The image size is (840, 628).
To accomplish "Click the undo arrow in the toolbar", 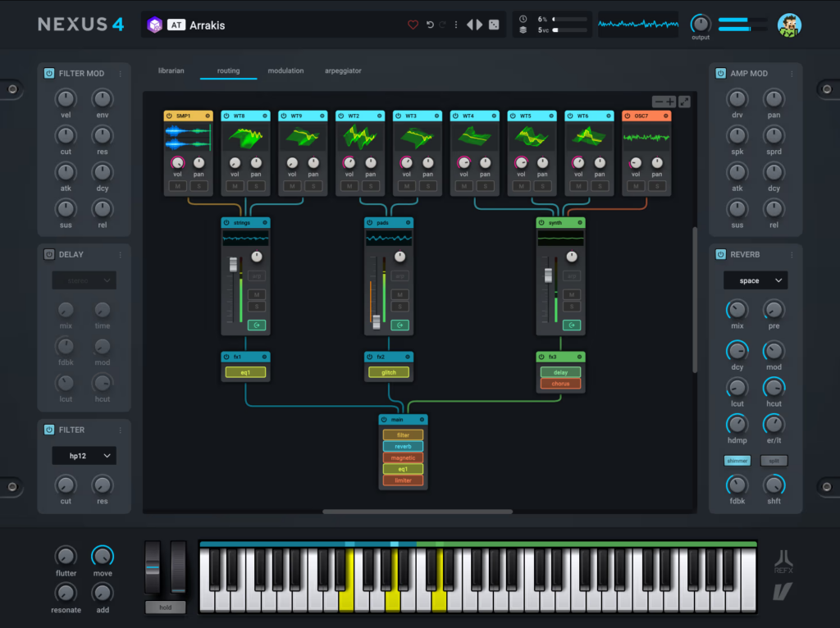I will (x=429, y=25).
